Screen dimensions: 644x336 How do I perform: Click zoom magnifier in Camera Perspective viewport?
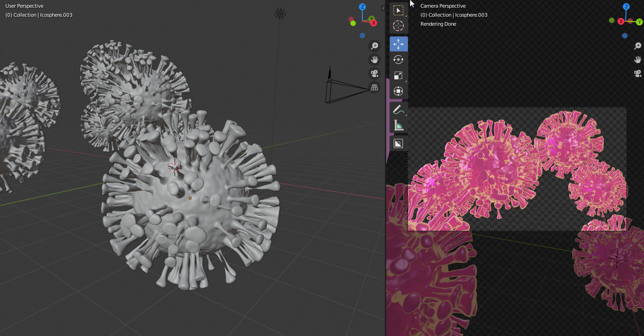pyautogui.click(x=638, y=46)
